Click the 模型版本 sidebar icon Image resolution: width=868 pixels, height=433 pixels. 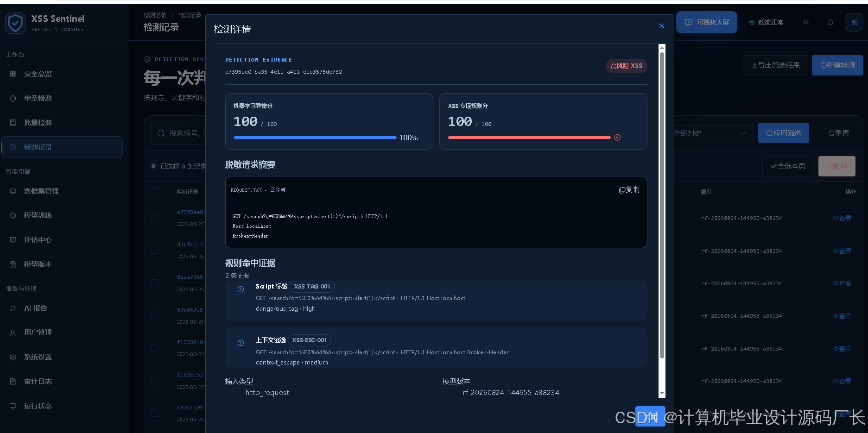click(x=13, y=264)
